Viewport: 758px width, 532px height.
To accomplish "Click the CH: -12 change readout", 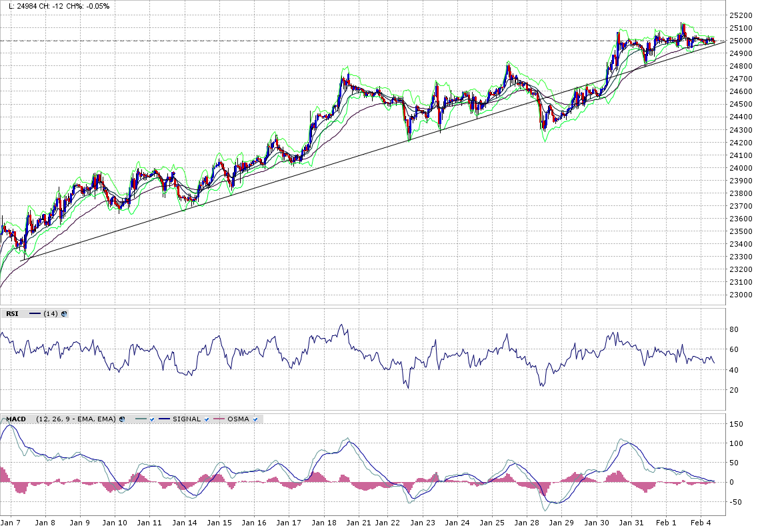I will pos(51,6).
